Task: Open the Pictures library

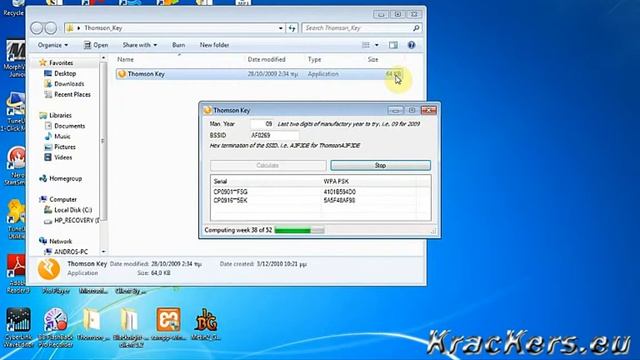Action: point(65,147)
